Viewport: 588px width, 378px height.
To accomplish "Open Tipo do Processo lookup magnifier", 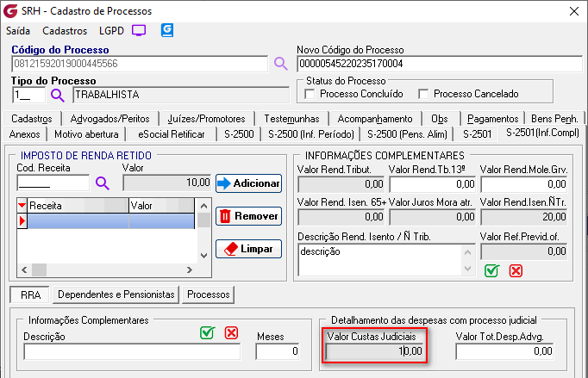I will point(58,96).
